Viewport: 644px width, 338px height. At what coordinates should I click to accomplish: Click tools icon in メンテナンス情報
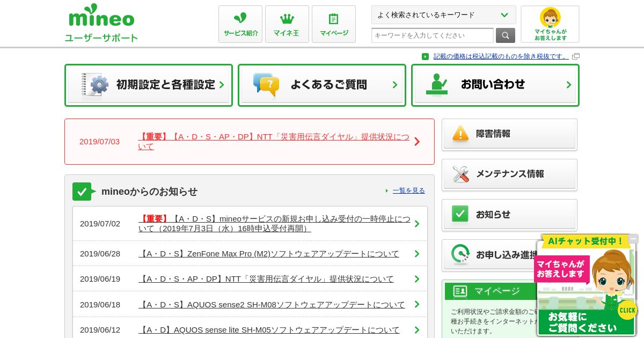(x=460, y=174)
